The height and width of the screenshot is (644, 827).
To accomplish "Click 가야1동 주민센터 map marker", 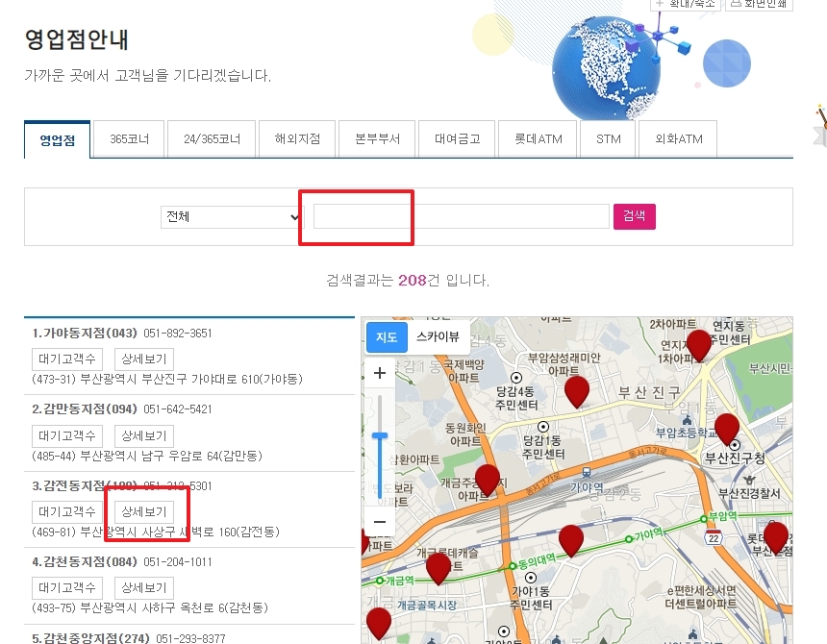I will point(531,578).
